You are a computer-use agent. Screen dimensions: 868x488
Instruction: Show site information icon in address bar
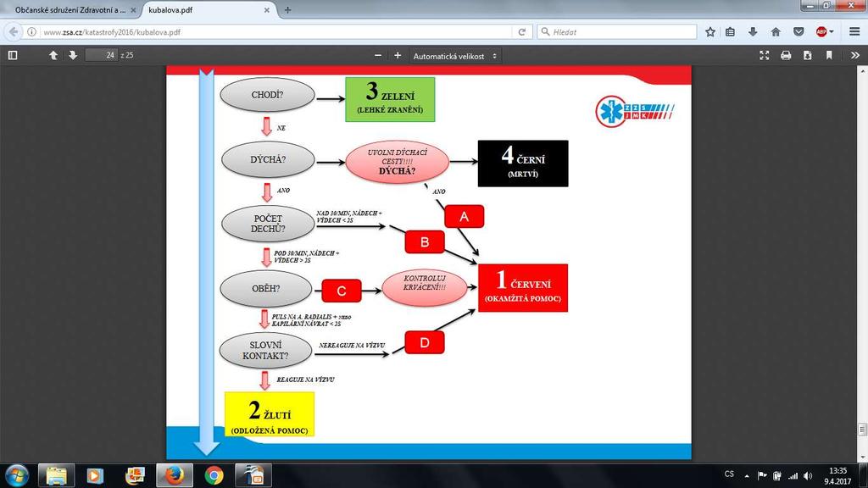click(31, 32)
